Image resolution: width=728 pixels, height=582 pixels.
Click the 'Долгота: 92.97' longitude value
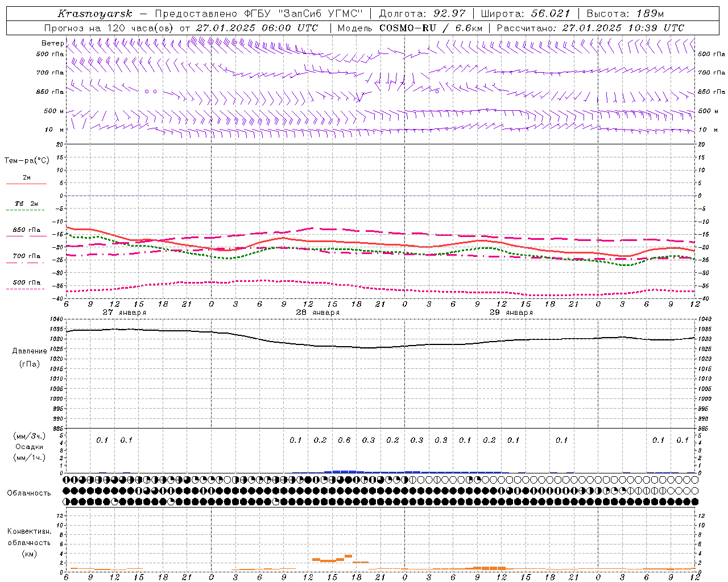pos(422,14)
